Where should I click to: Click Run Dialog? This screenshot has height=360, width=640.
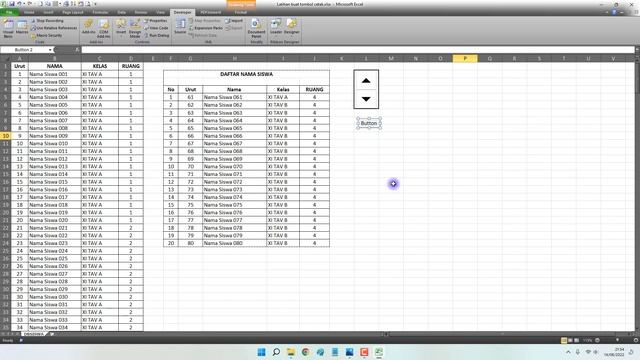[156, 36]
